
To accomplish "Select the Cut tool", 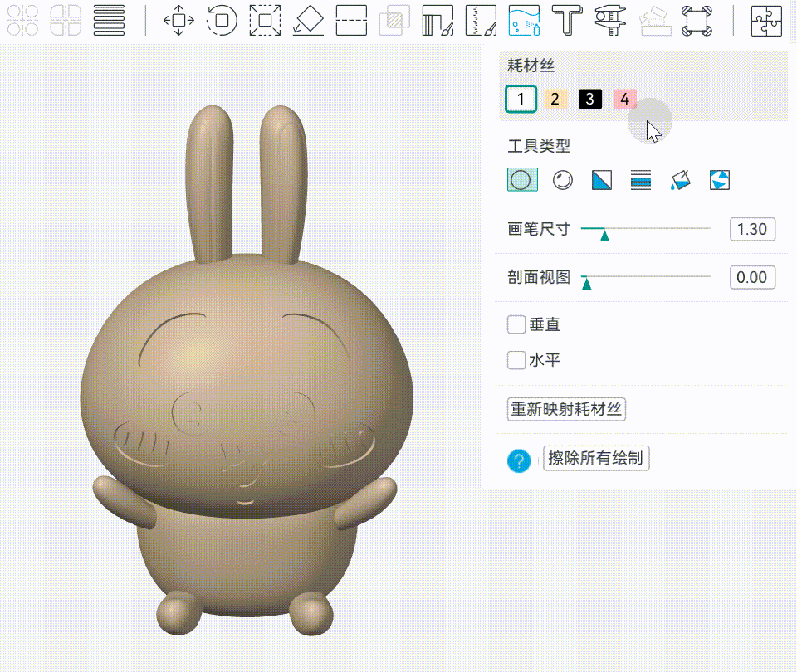I will pos(352,20).
